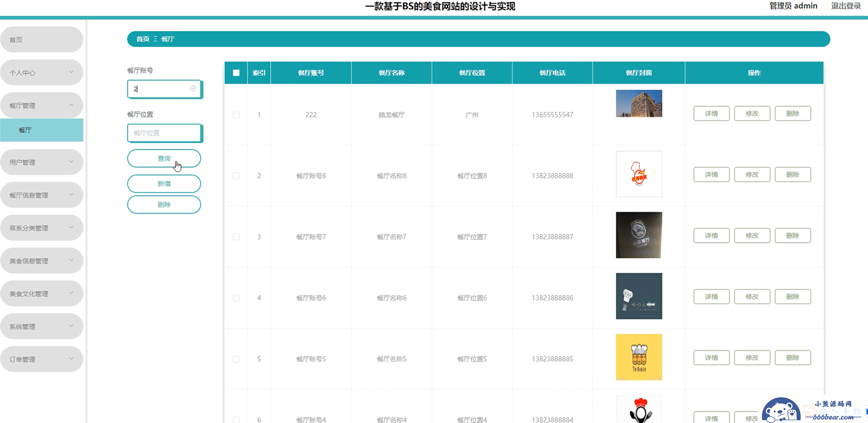Collapse the 餐厅管理 menu

pos(41,105)
